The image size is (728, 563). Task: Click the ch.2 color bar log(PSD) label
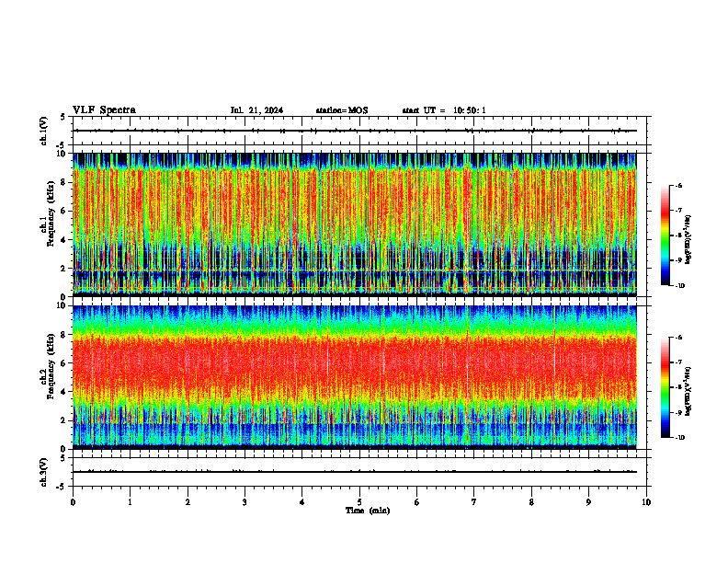(x=688, y=391)
